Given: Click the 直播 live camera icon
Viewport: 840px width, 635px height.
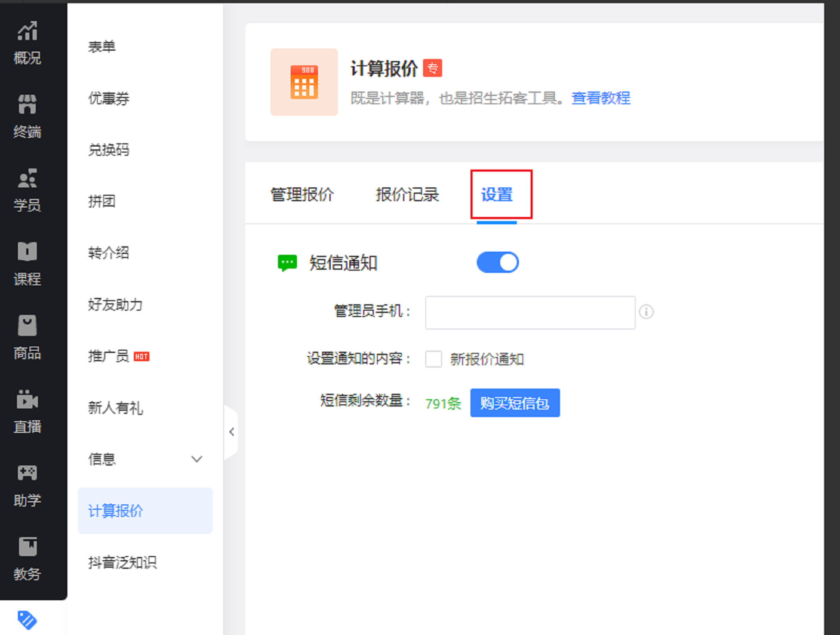Looking at the screenshot, I should 27,400.
